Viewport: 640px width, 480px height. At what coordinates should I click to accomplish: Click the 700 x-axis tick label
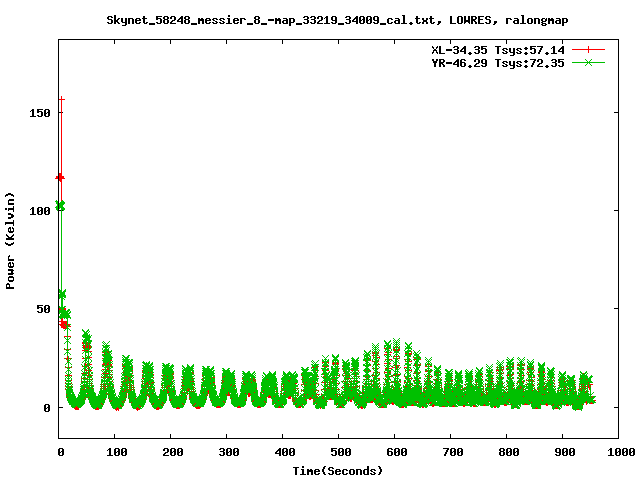point(453,452)
